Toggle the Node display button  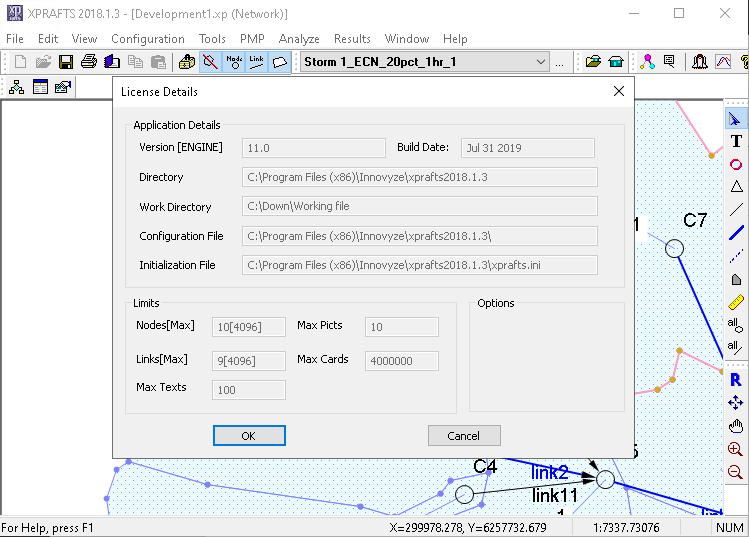pyautogui.click(x=234, y=62)
